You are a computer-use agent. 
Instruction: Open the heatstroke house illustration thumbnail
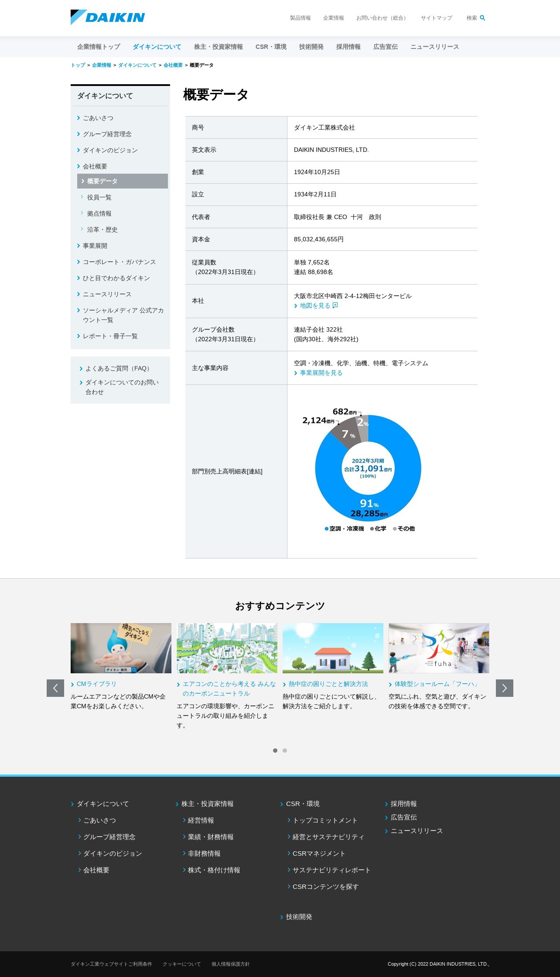point(333,648)
